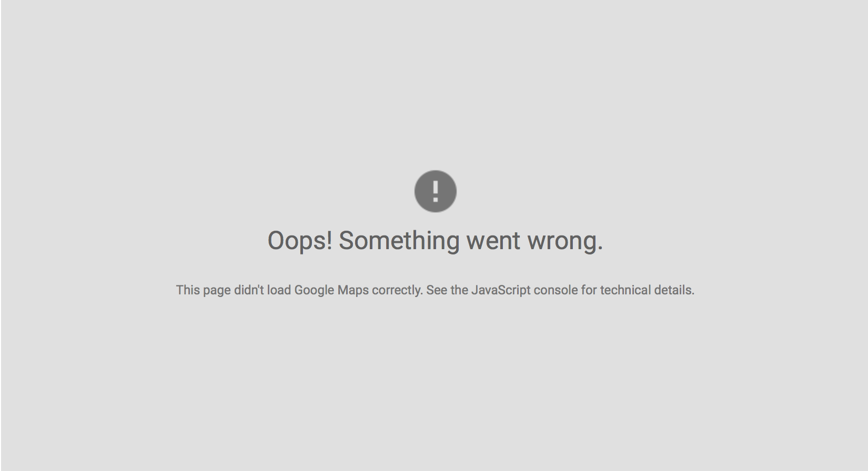
Task: Click the word "didn't" in the message
Action: point(249,290)
